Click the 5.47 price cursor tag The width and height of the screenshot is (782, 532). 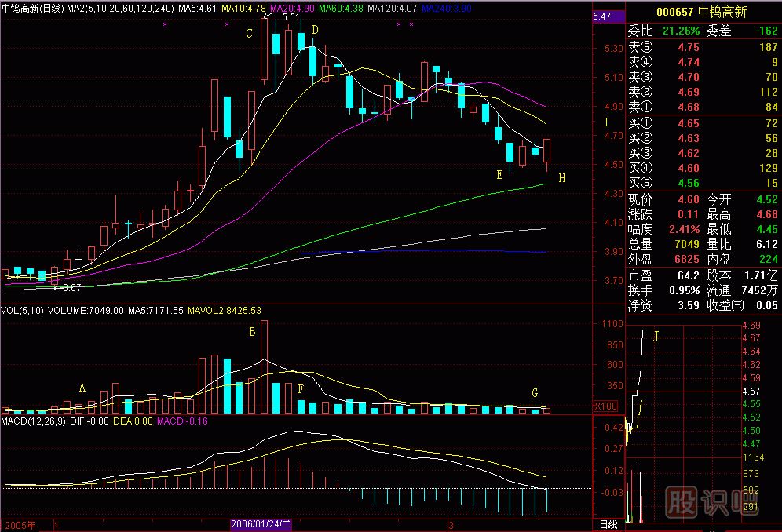[603, 16]
